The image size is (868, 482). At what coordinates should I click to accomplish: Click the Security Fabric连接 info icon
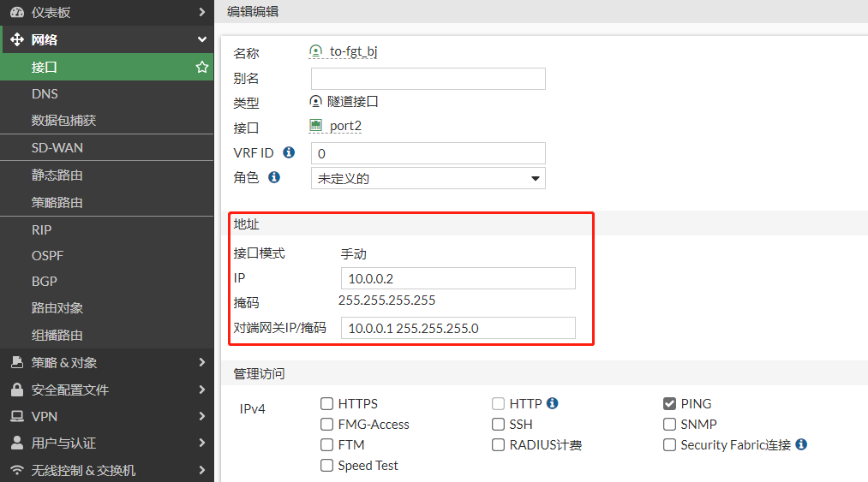801,444
